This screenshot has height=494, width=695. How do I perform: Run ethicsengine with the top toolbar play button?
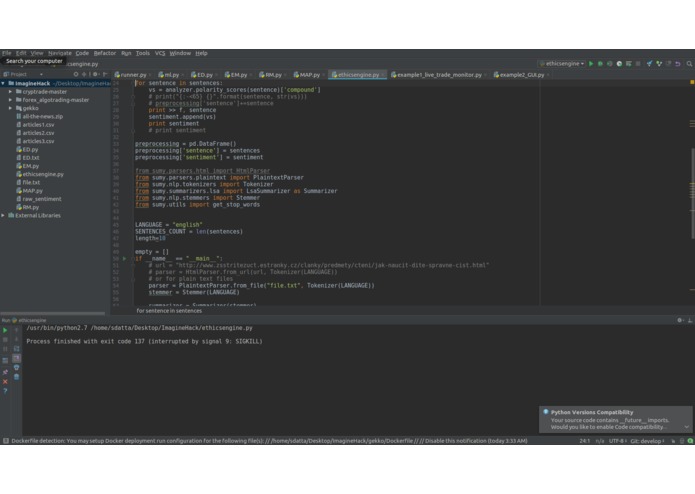(x=591, y=64)
